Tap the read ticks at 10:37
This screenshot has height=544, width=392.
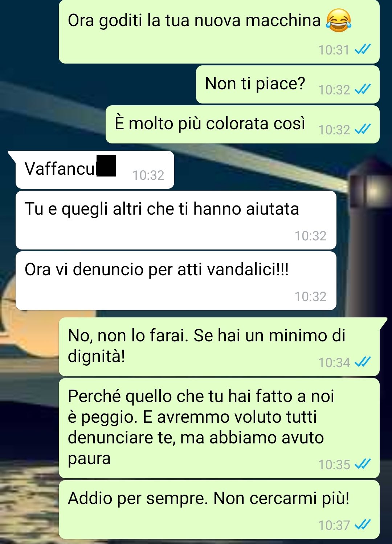[362, 525]
